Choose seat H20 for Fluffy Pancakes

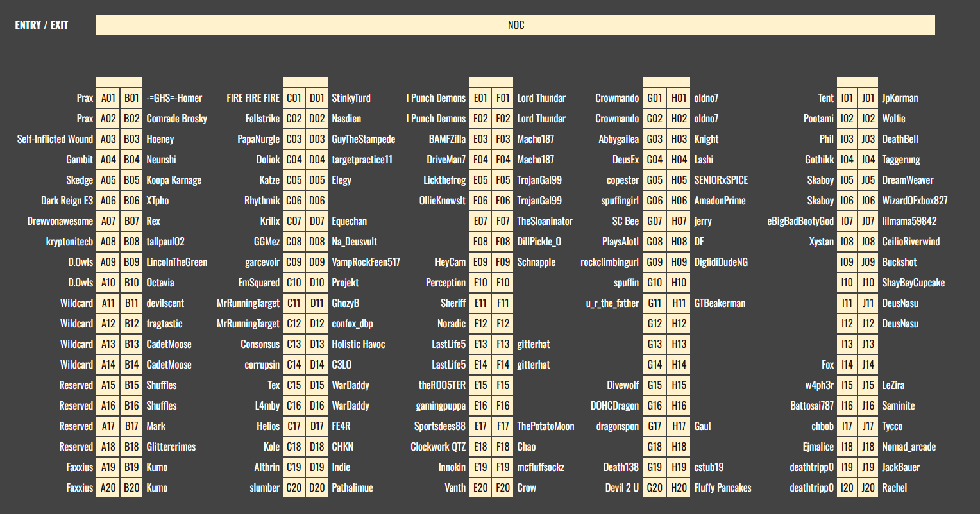pos(679,488)
